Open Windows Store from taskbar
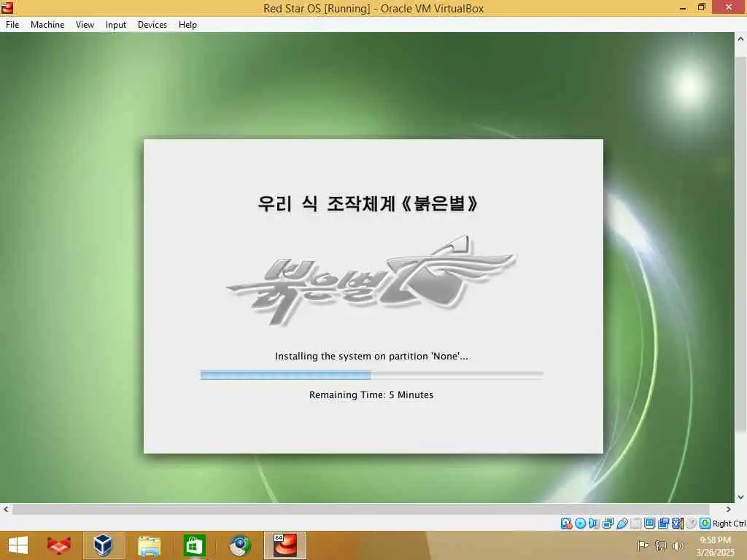 tap(194, 545)
